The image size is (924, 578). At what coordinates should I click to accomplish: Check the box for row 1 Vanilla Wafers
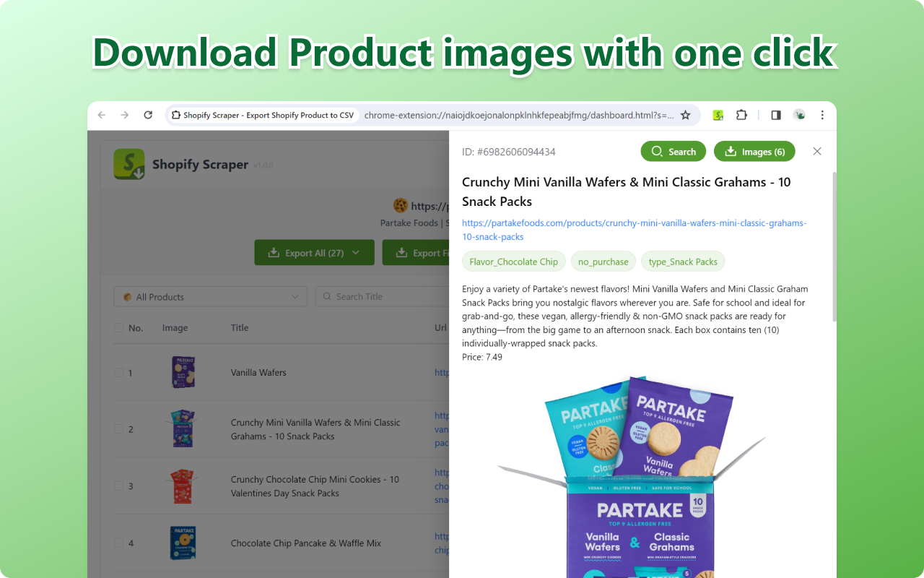pyautogui.click(x=118, y=373)
